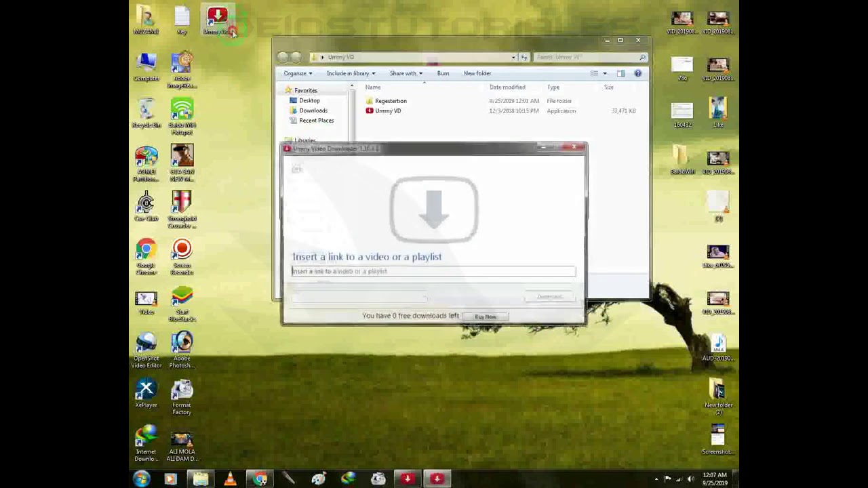868x488 pixels.
Task: Launch Format Factory shortcut
Action: pos(182,398)
